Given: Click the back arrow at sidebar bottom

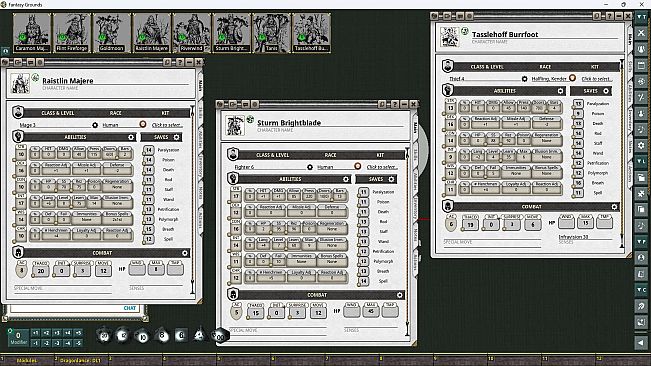Looking at the screenshot, I should click(x=641, y=342).
